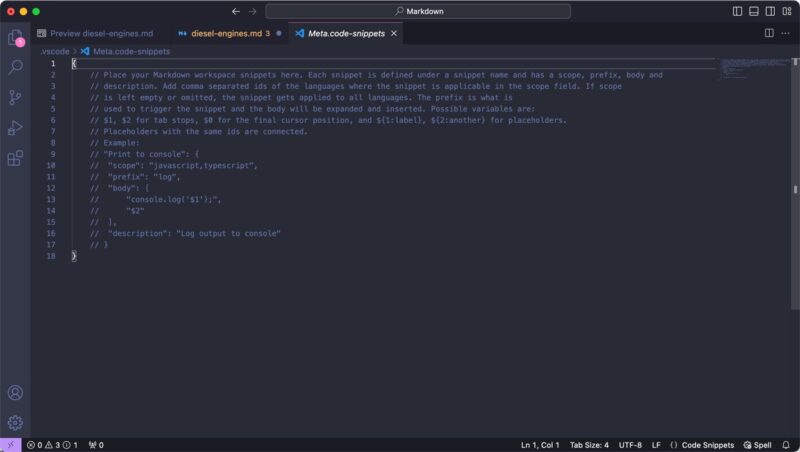Toggle the bottom panel layout icon

click(754, 11)
